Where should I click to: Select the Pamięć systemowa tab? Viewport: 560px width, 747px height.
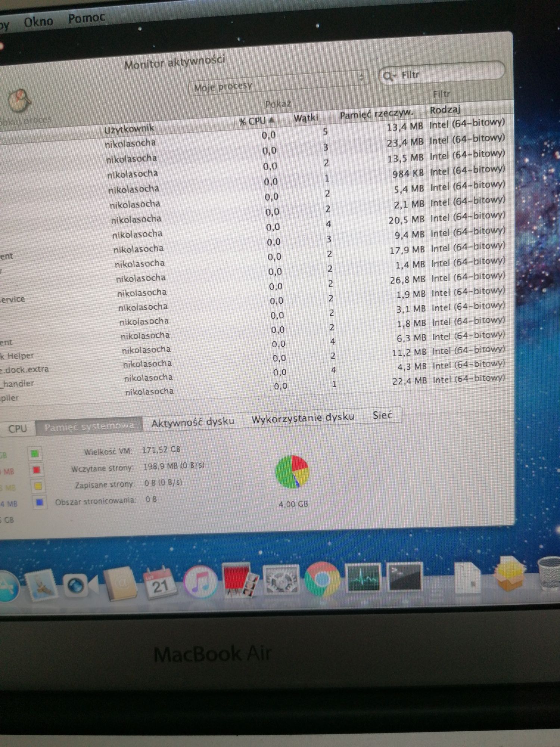click(89, 426)
